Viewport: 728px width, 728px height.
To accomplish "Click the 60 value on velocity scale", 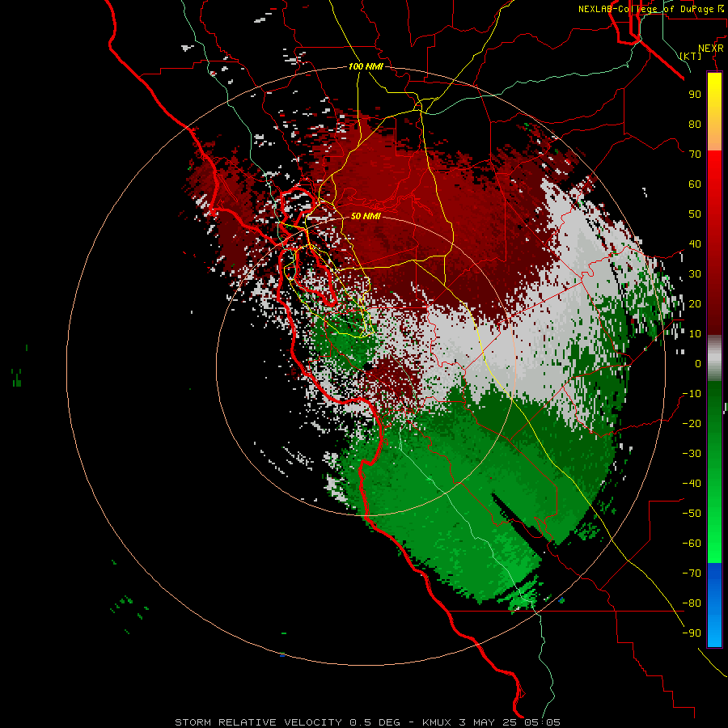I will point(695,184).
